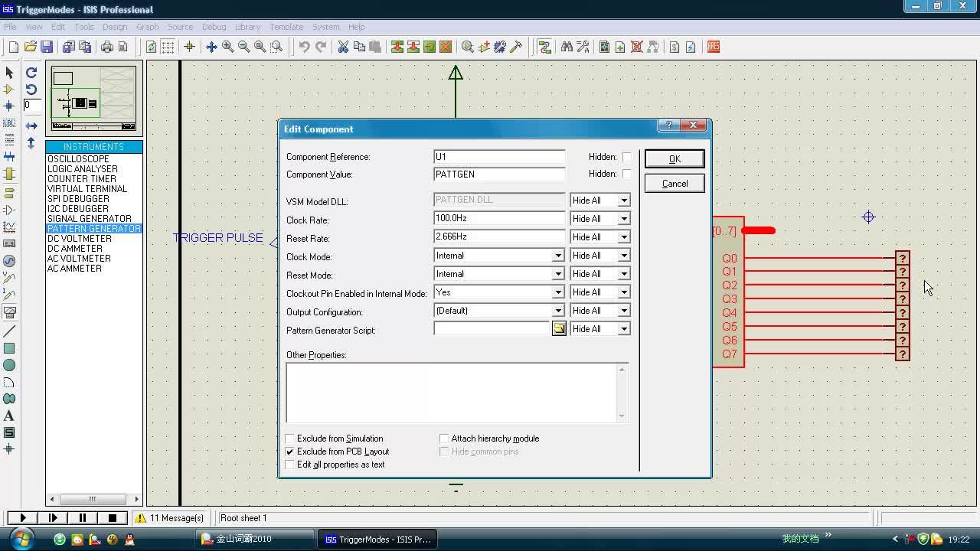Click the Redraw Display icon

click(x=152, y=47)
